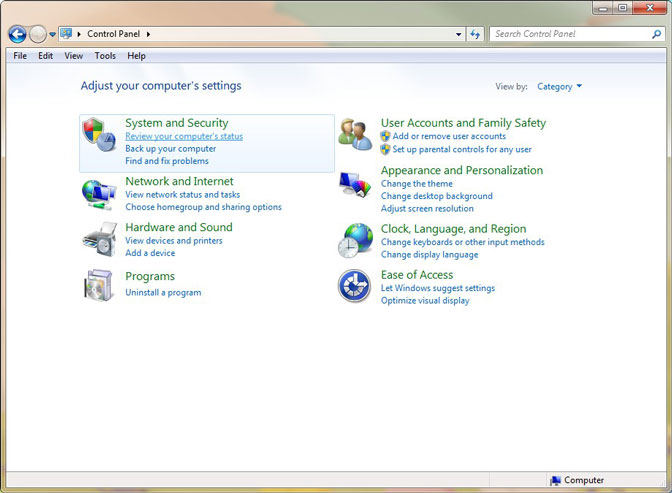Viewport: 672px width, 493px height.
Task: Click Change the theme
Action: pyautogui.click(x=417, y=183)
